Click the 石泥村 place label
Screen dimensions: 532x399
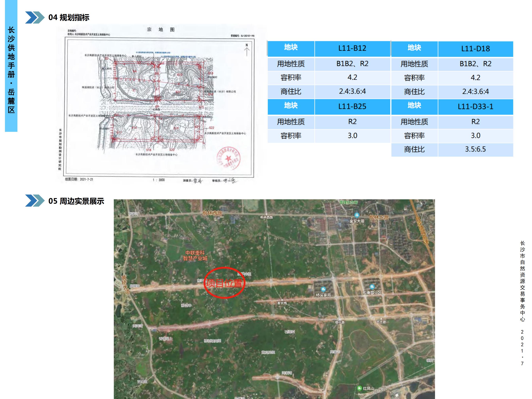click(x=290, y=332)
